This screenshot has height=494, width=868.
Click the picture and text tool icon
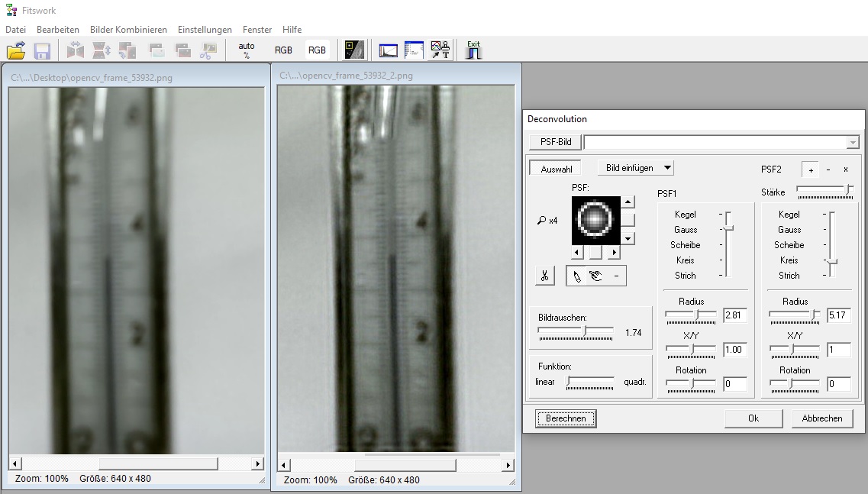click(x=440, y=50)
